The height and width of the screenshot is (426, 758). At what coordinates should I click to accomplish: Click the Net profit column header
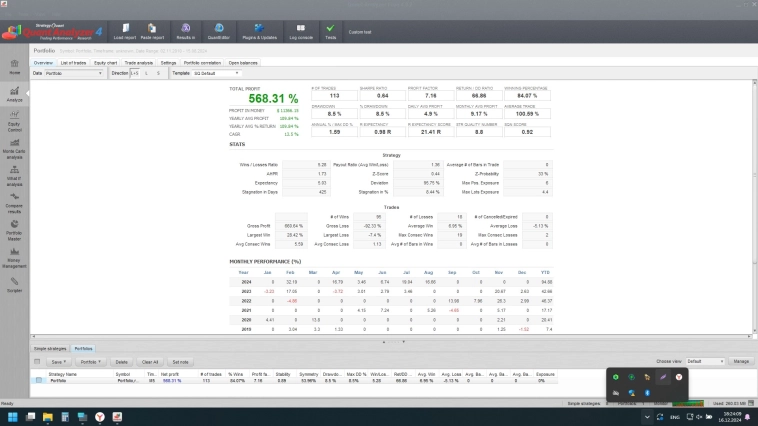(x=170, y=374)
